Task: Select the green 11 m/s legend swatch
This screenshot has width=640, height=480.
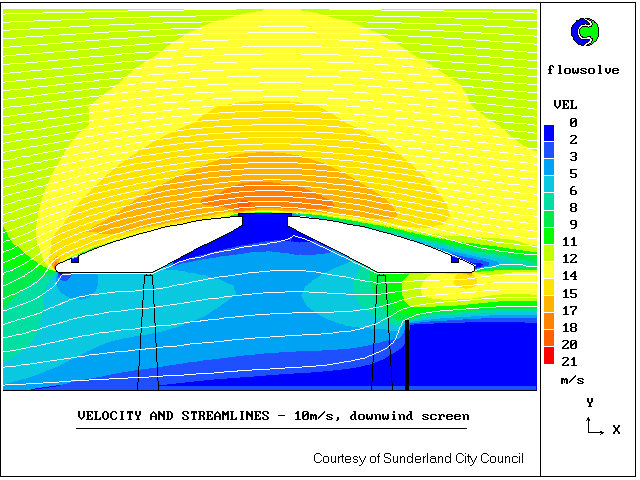Action: coord(549,241)
